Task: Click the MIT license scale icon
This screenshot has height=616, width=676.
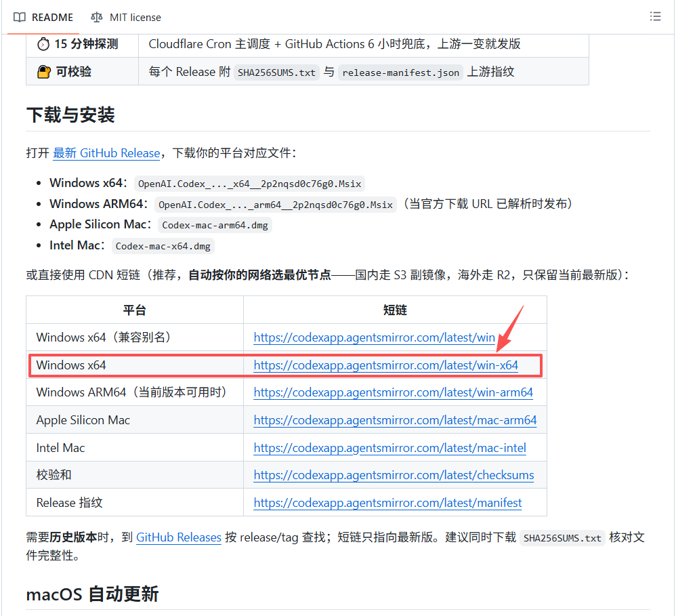Action: (97, 17)
